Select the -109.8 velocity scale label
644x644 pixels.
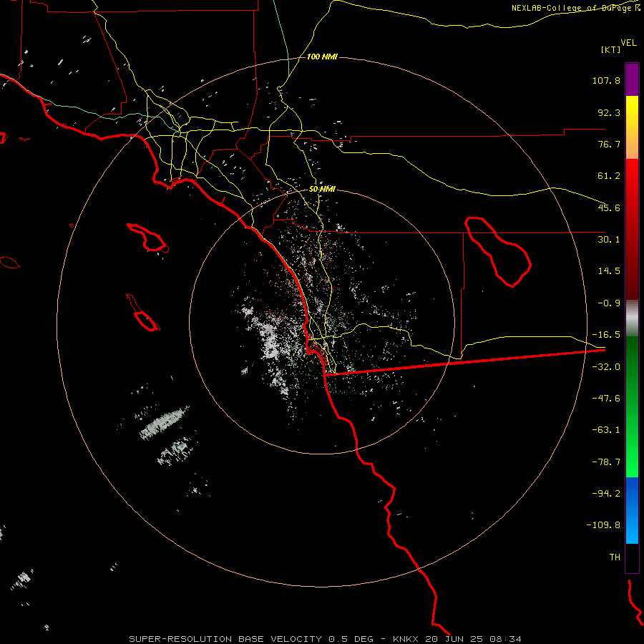[x=604, y=525]
